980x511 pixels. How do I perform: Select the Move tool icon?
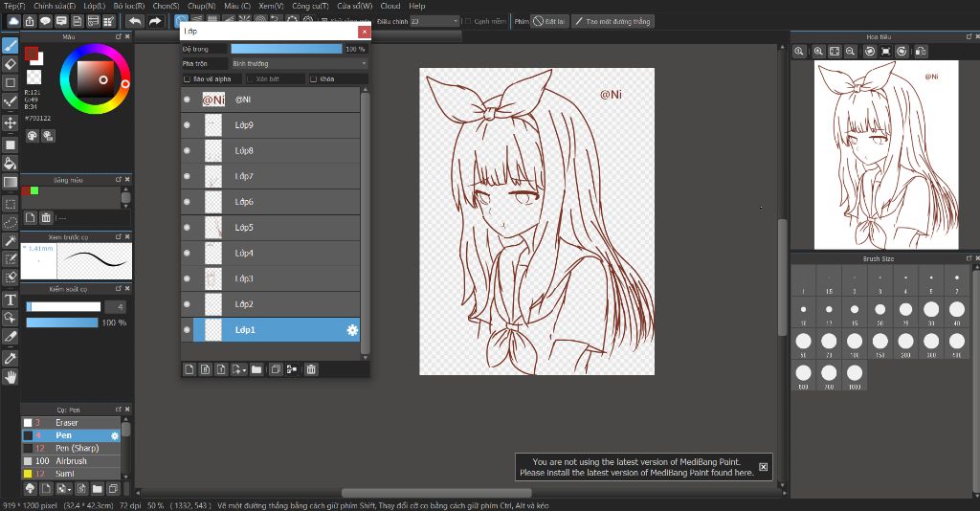pos(10,122)
